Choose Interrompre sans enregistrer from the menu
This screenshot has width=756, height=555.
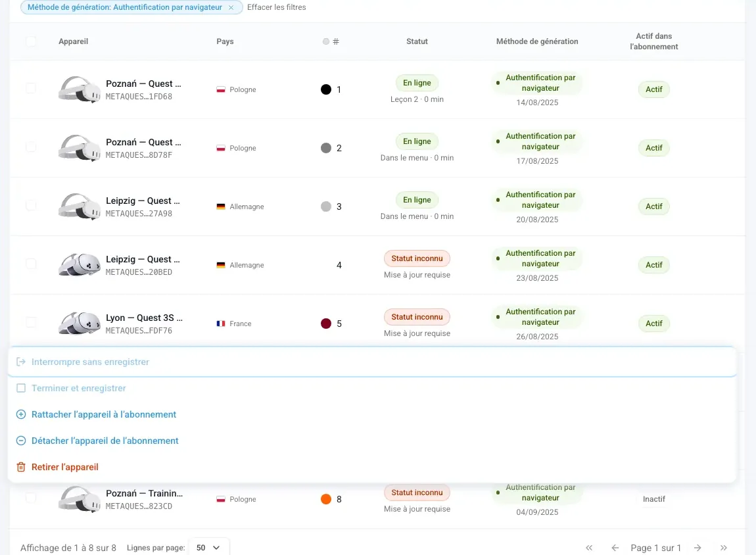click(371, 362)
